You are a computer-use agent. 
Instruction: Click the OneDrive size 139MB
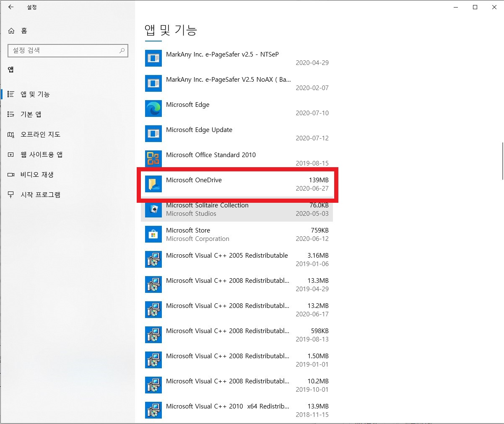point(319,180)
